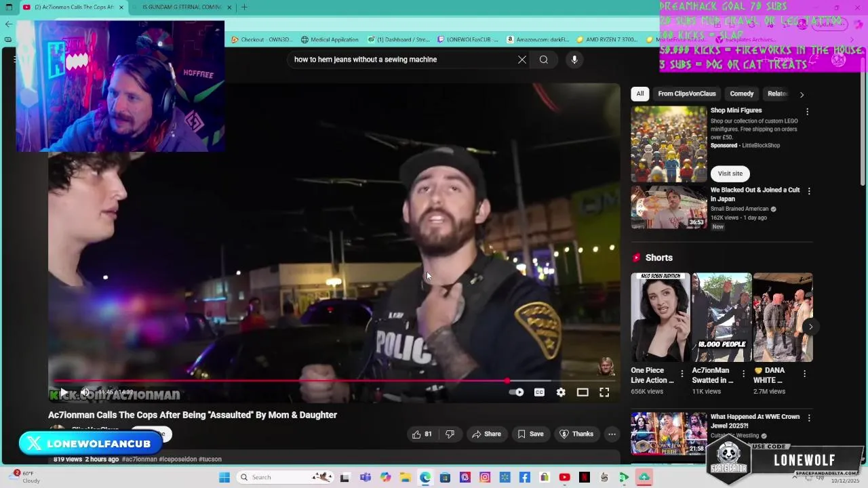The height and width of the screenshot is (488, 868).
Task: Switch to theater mode view
Action: coord(583,392)
